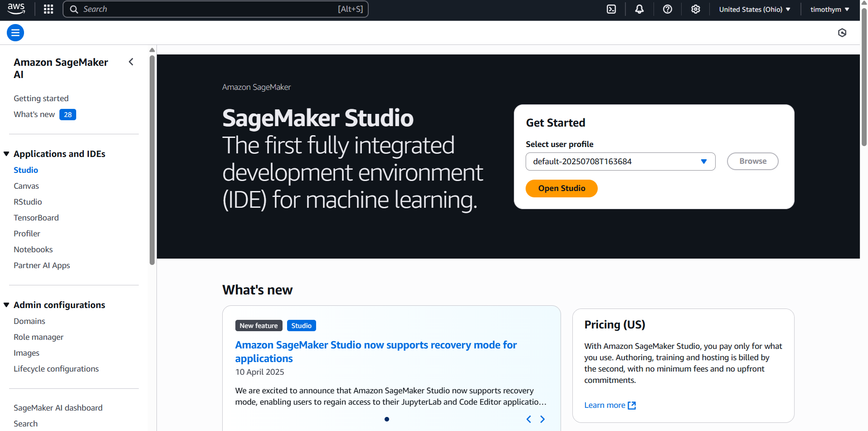Open the timothym account menu
Image resolution: width=868 pixels, height=431 pixels.
(829, 9)
